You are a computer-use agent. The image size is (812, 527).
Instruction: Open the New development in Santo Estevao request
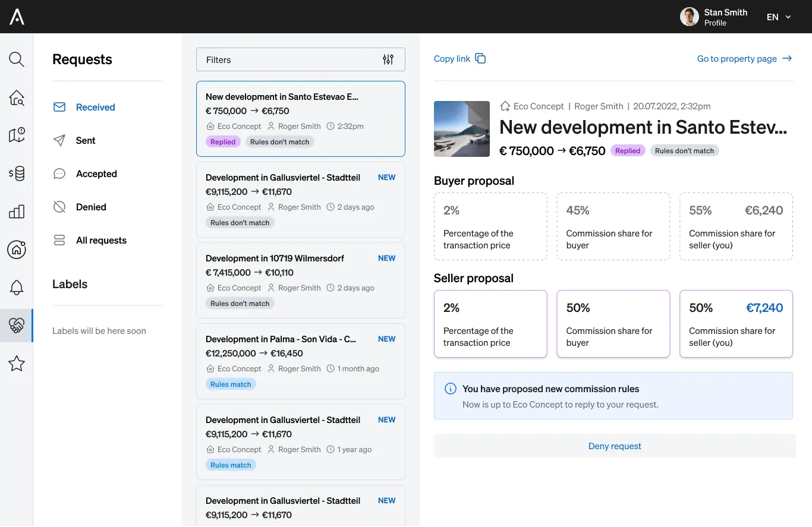tap(301, 119)
